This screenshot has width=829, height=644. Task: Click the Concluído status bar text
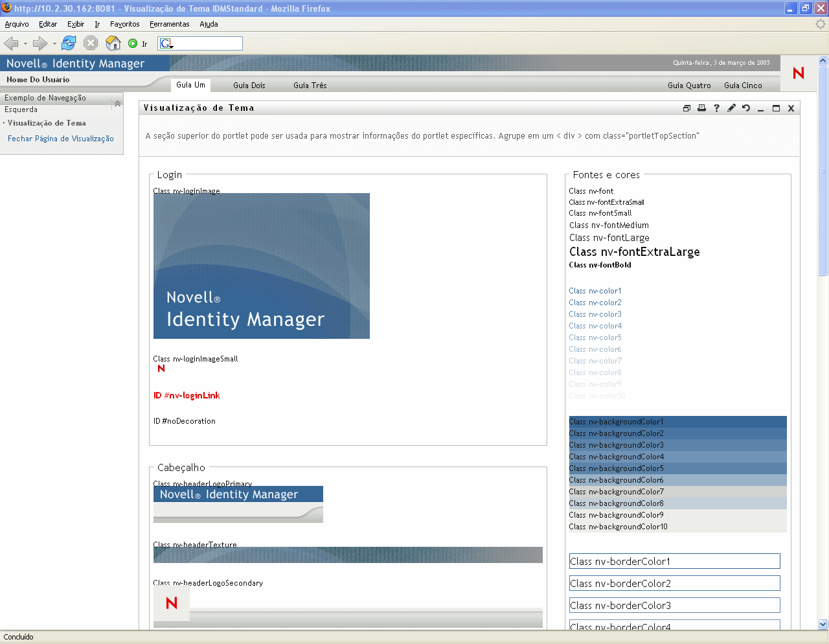point(19,637)
